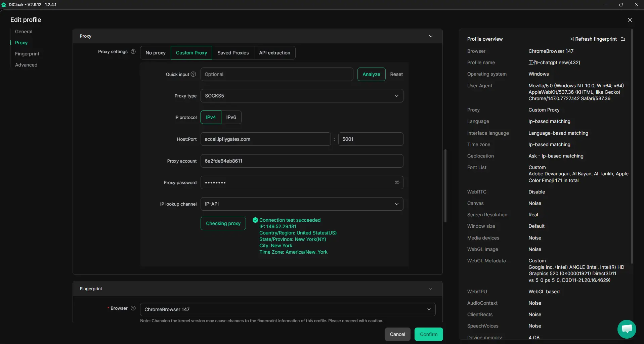Click the Cancel button
Image resolution: width=644 pixels, height=344 pixels.
(x=397, y=334)
